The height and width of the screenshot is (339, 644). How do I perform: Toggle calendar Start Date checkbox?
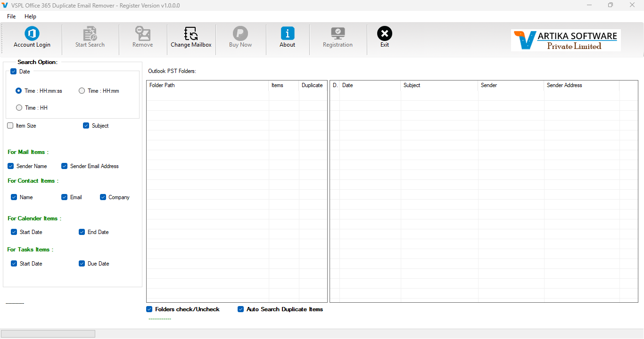tap(14, 232)
